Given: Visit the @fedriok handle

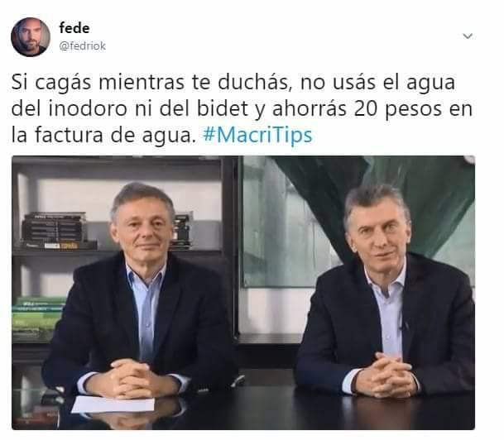Looking at the screenshot, I should pyautogui.click(x=82, y=46).
